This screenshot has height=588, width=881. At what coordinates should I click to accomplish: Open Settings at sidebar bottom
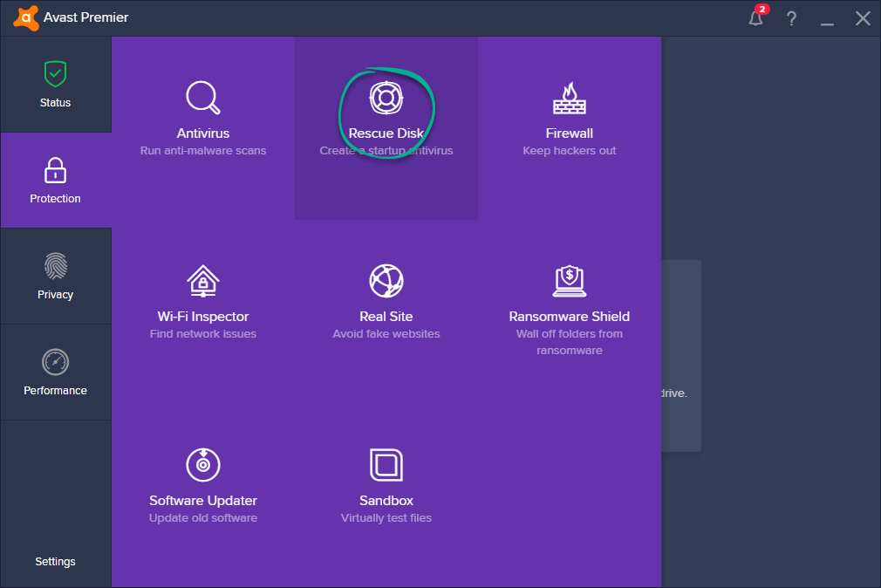click(55, 561)
